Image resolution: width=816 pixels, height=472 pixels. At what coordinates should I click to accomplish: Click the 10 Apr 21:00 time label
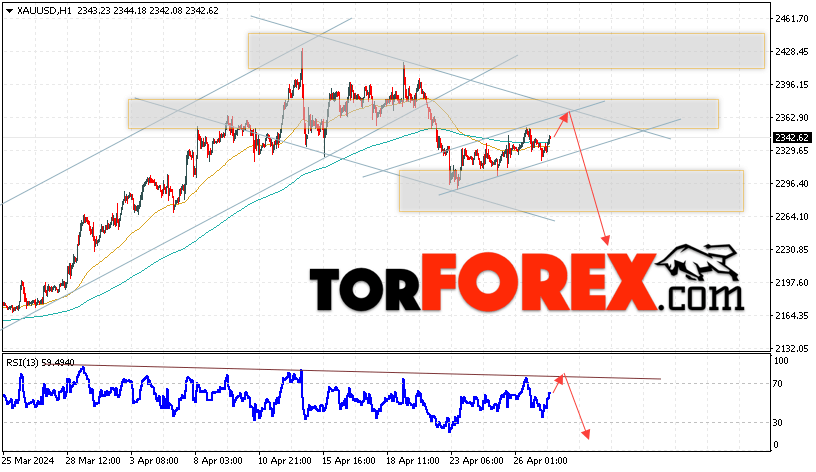(x=285, y=461)
